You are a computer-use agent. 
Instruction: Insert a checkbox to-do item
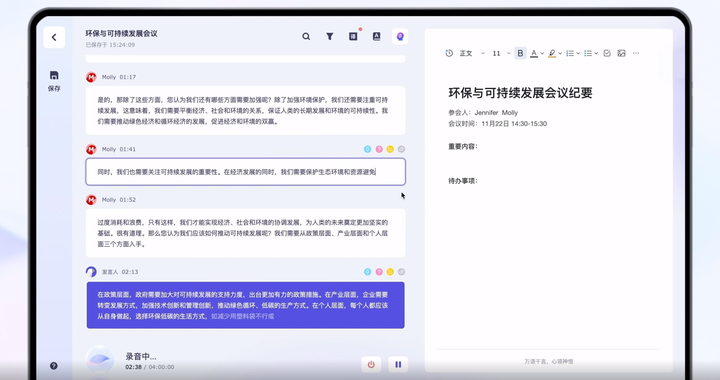point(607,53)
